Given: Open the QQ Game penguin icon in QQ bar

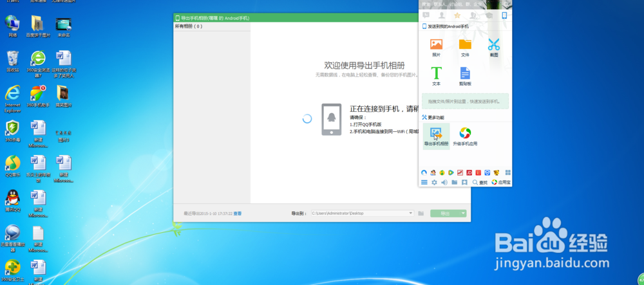Looking at the screenshot, I should click(433, 172).
